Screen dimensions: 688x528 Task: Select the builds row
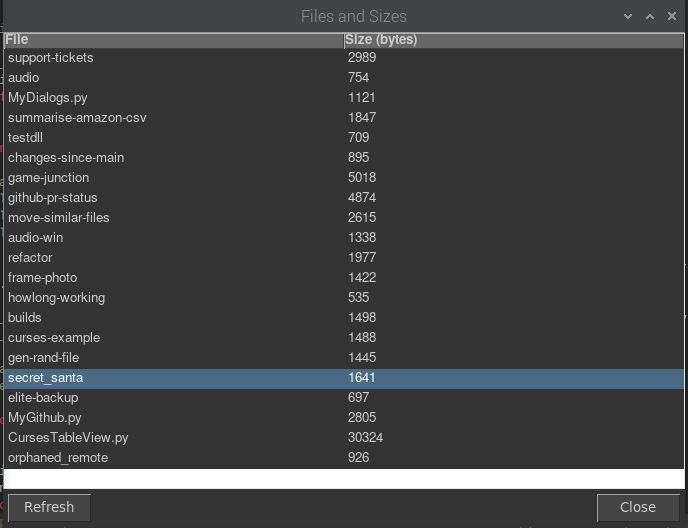(344, 317)
